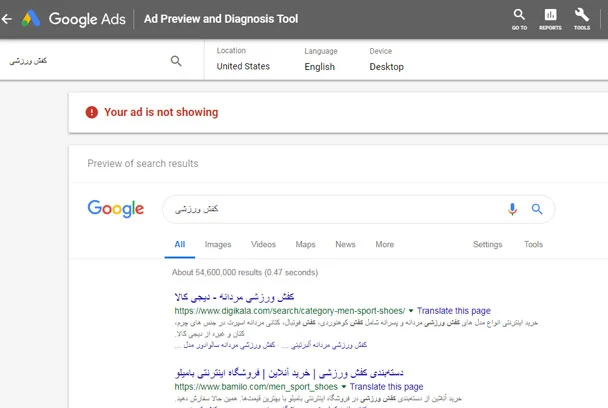Click the magnifier icon beside the keyword field
The image size is (608, 408).
pyautogui.click(x=176, y=61)
